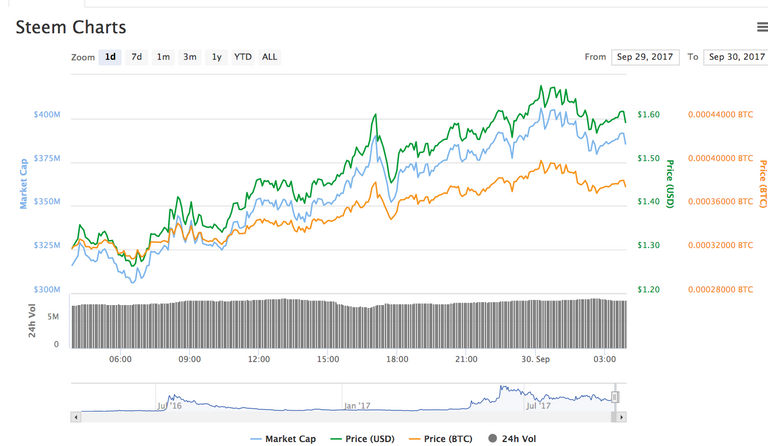Toggle the 24h Vol legend series
The image size is (768, 446).
click(x=512, y=439)
